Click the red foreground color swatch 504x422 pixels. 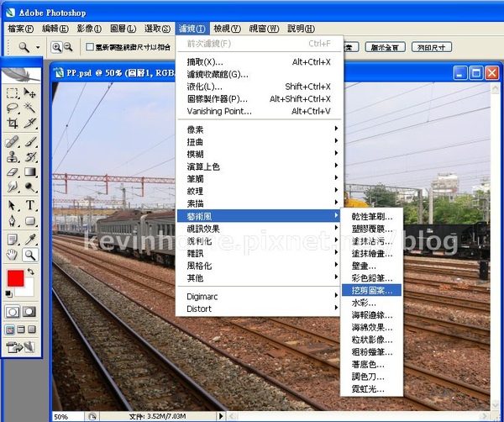[x=15, y=278]
